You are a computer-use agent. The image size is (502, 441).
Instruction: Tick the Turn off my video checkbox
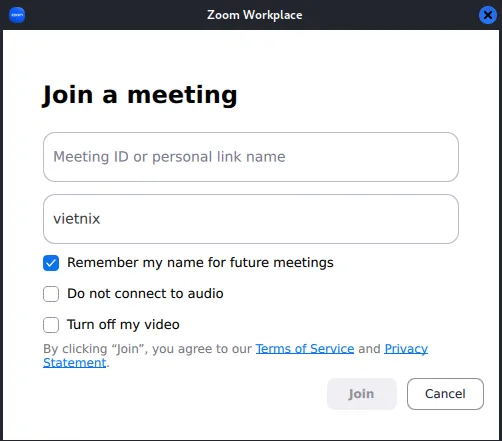tap(51, 325)
